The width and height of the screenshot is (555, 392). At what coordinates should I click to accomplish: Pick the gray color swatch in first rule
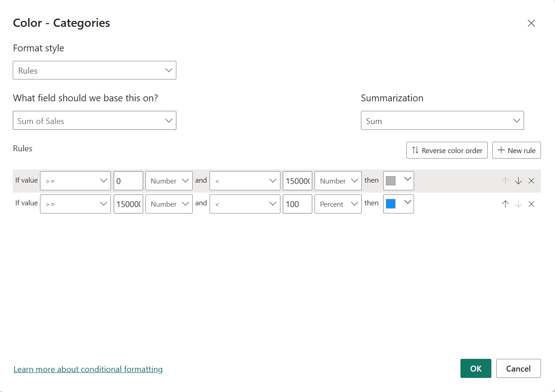pos(390,181)
